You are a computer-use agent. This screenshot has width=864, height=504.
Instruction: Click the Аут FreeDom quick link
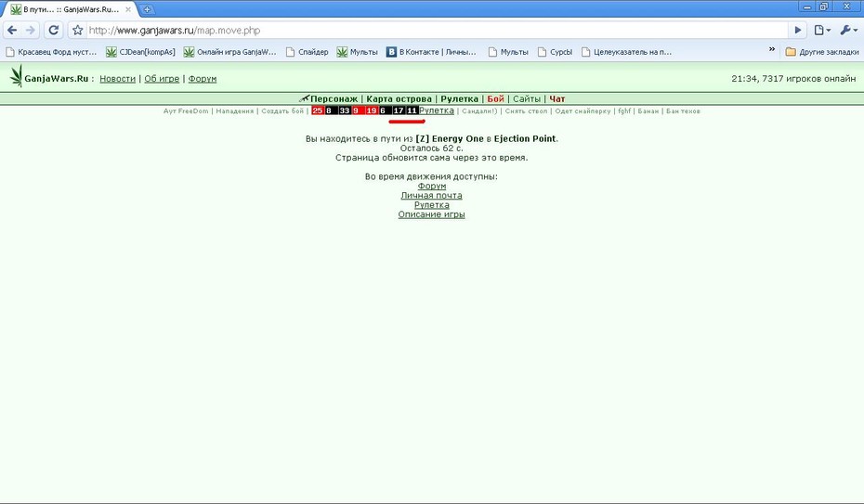pos(186,111)
